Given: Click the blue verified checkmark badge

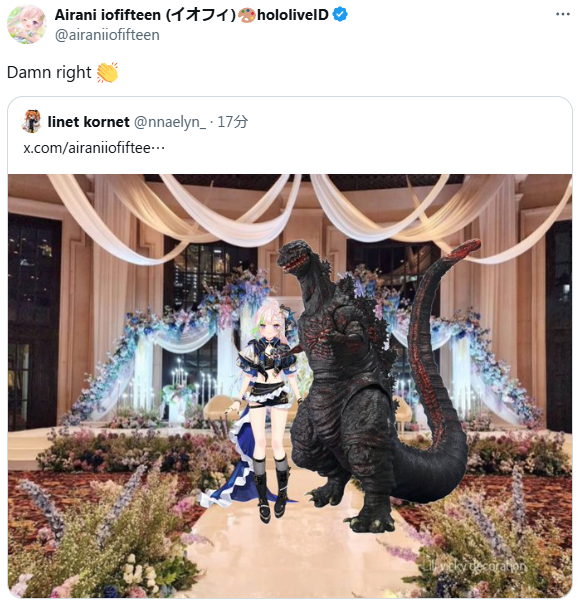Looking at the screenshot, I should pyautogui.click(x=340, y=15).
